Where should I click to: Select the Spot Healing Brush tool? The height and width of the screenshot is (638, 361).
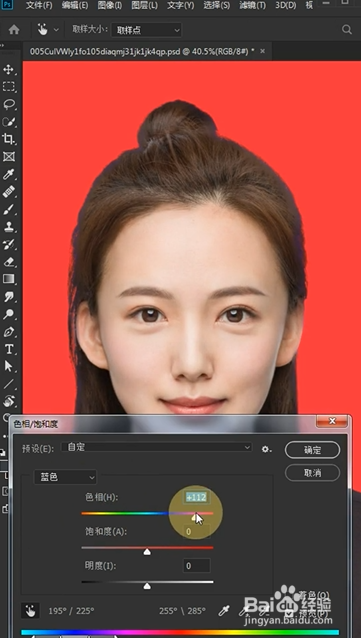tap(9, 192)
